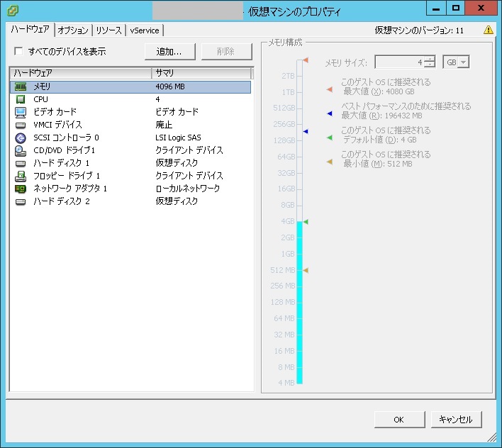Select the video card (ビデオ カード) icon
This screenshot has height=448, width=502.
click(21, 112)
